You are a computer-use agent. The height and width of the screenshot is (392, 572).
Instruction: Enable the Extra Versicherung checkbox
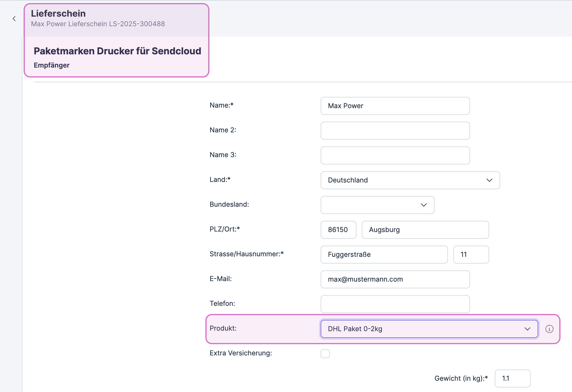[325, 353]
